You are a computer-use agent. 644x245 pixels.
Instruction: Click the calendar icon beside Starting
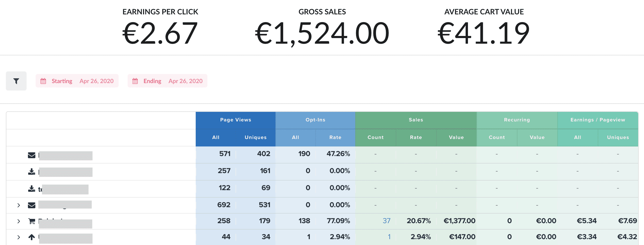click(x=43, y=81)
